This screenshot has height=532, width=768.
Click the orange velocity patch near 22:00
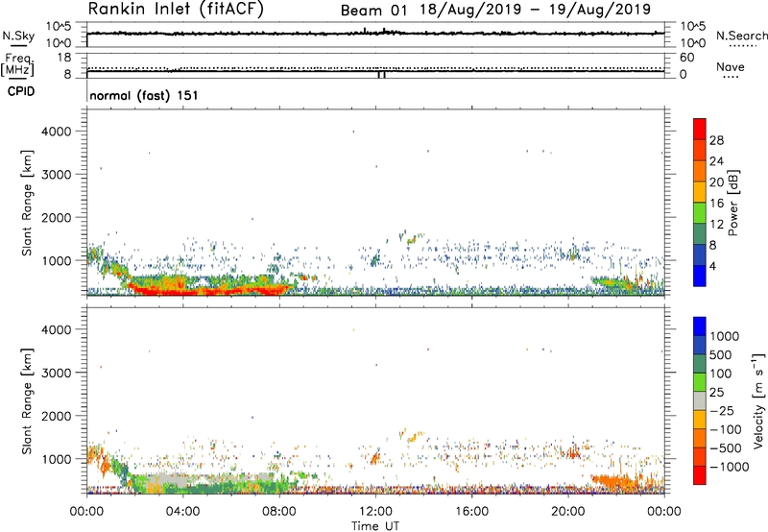(x=613, y=482)
